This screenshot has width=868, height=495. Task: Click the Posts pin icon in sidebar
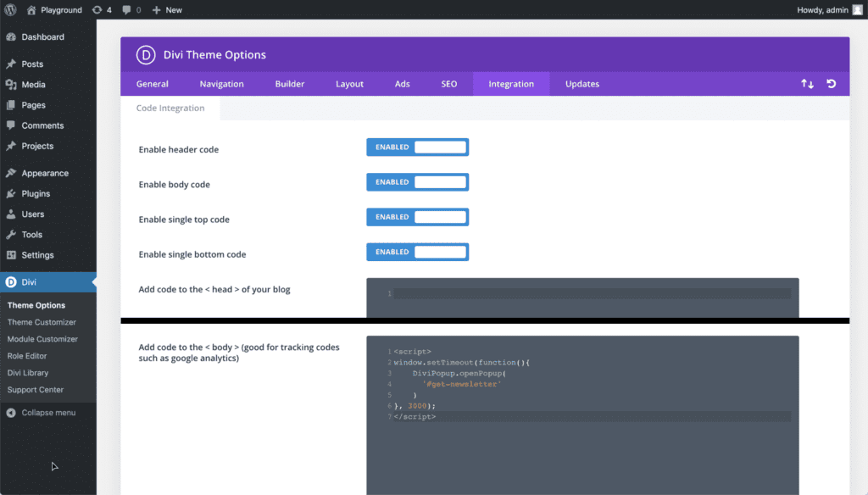point(11,64)
